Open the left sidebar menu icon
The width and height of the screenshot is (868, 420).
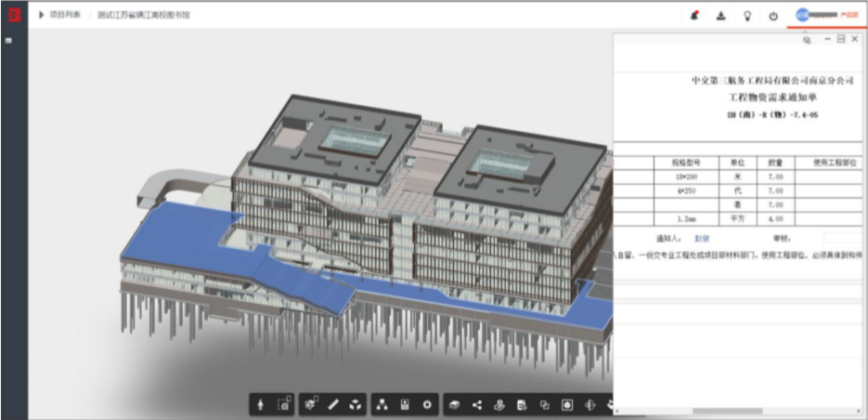point(9,41)
